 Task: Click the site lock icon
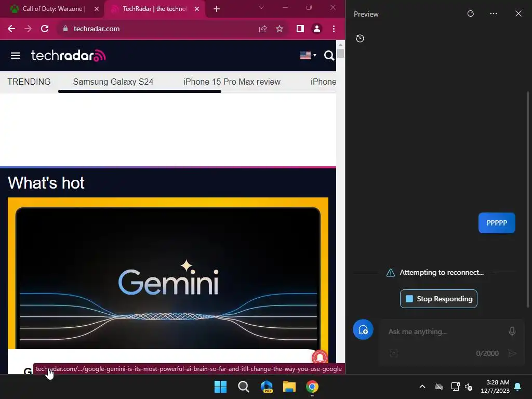(x=65, y=29)
